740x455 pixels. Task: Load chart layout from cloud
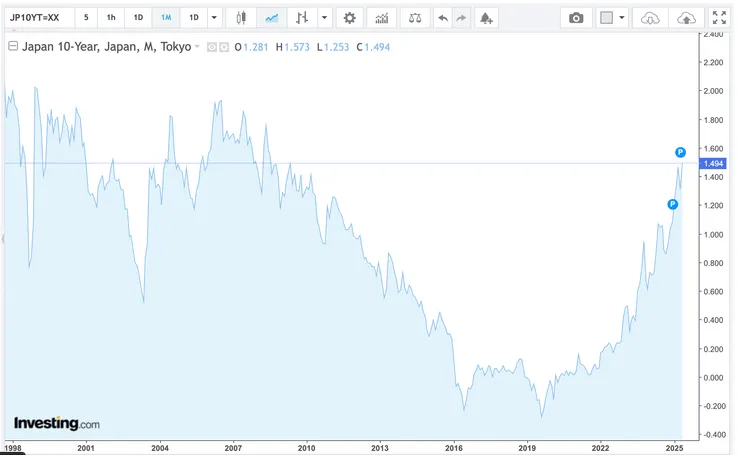tap(650, 18)
